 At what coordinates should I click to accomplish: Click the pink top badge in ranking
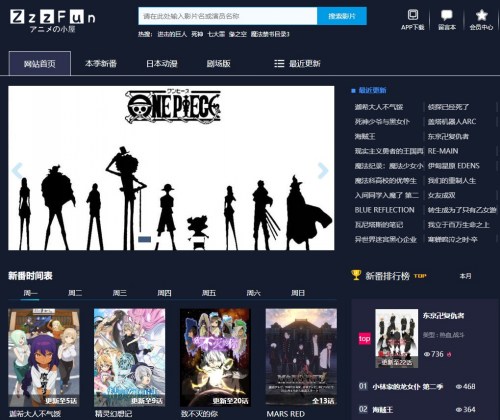pyautogui.click(x=364, y=339)
